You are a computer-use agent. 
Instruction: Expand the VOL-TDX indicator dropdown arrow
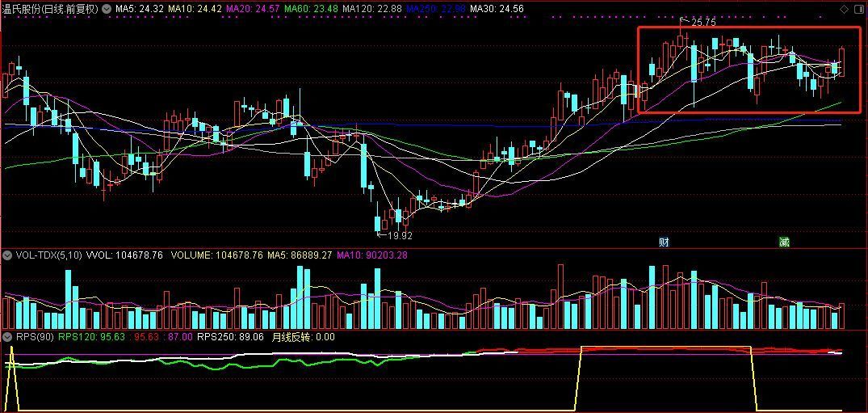(x=7, y=255)
